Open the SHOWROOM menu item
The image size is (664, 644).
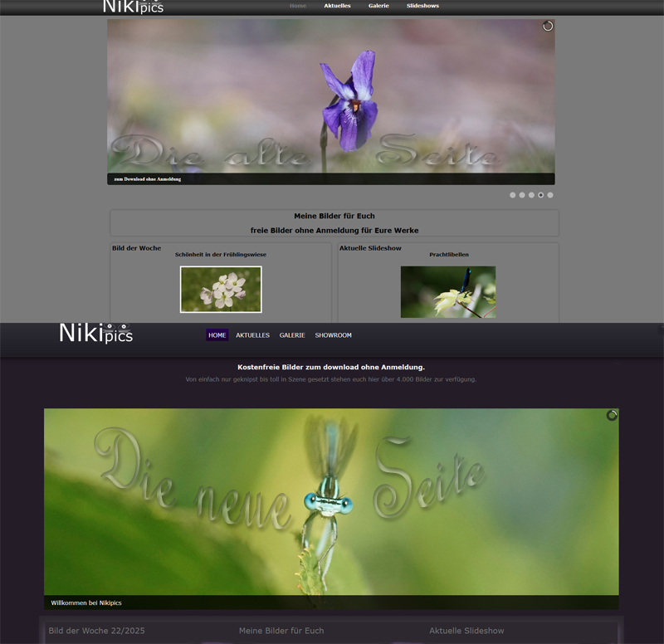(333, 335)
